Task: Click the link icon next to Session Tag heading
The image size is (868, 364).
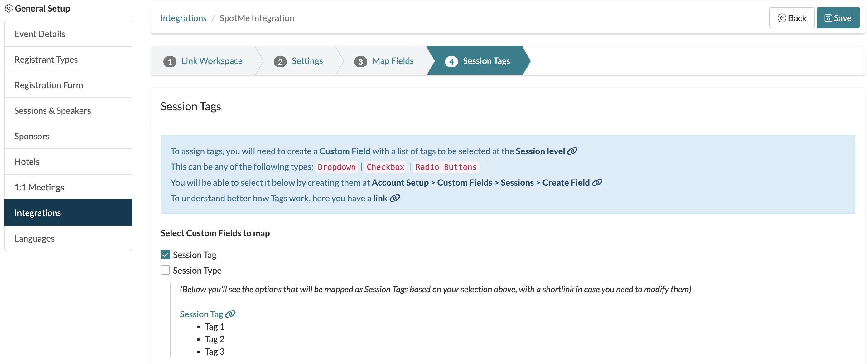Action: pos(230,314)
